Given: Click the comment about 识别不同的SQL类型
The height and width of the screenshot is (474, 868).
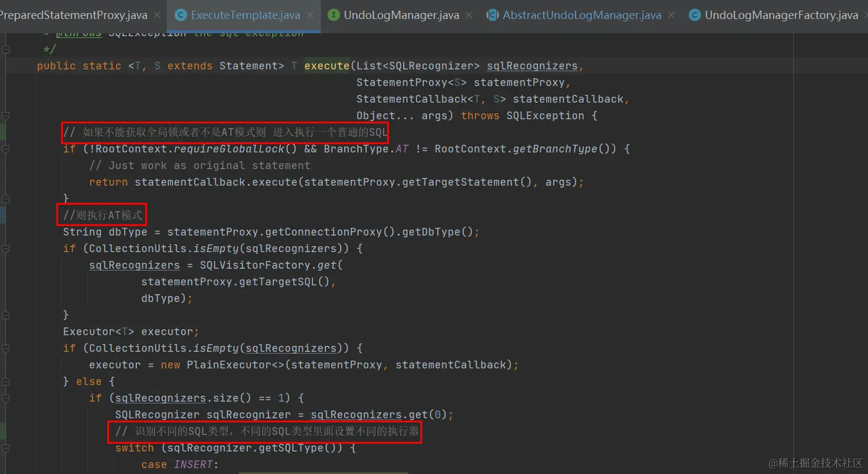Looking at the screenshot, I should (x=267, y=431).
